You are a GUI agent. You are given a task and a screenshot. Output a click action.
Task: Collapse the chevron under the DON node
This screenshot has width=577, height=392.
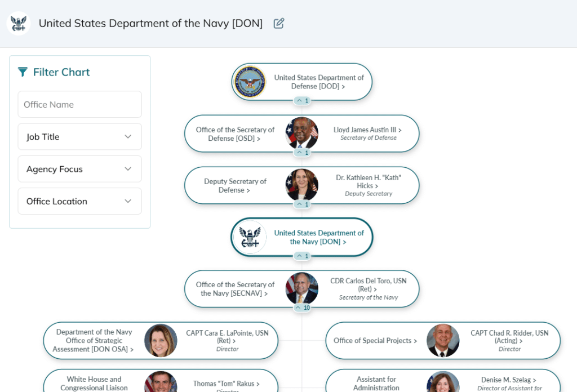[x=301, y=256]
